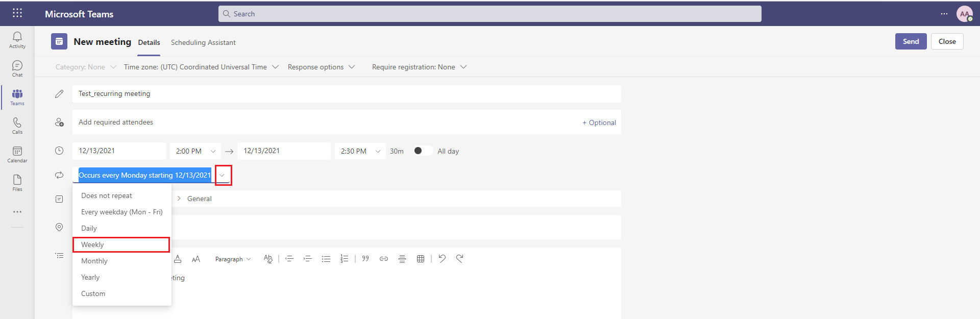Switch to the Details tab
Screen dimensions: 980x319
(149, 42)
